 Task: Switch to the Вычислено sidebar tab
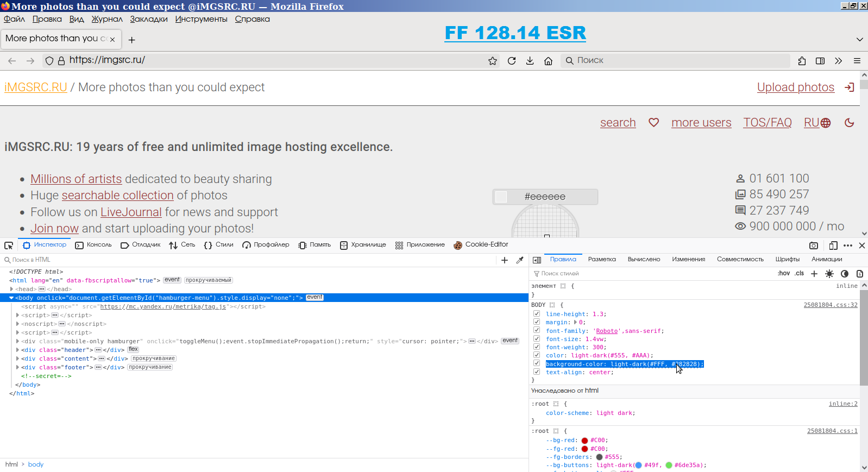pyautogui.click(x=644, y=260)
